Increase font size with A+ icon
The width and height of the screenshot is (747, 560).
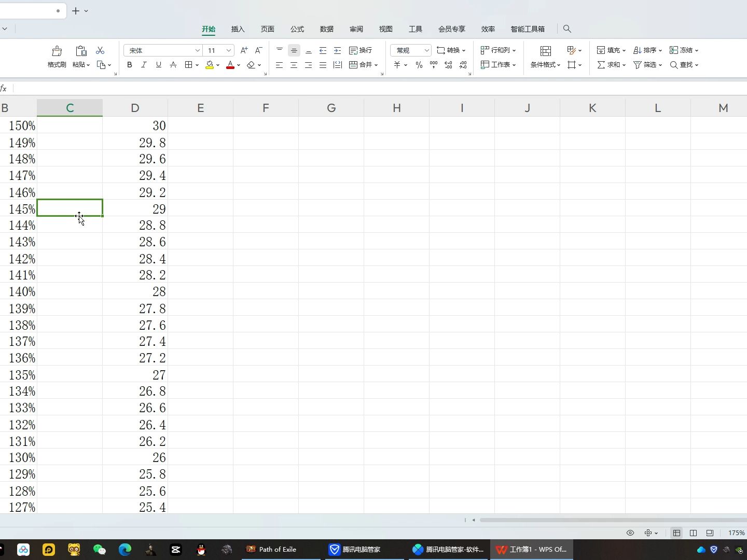pyautogui.click(x=244, y=50)
